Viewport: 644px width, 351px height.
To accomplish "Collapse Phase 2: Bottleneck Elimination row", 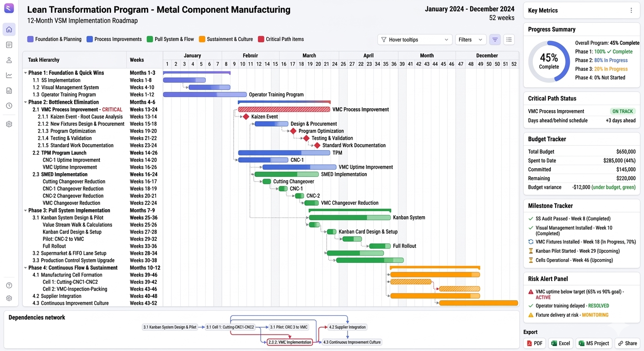I will tap(26, 102).
